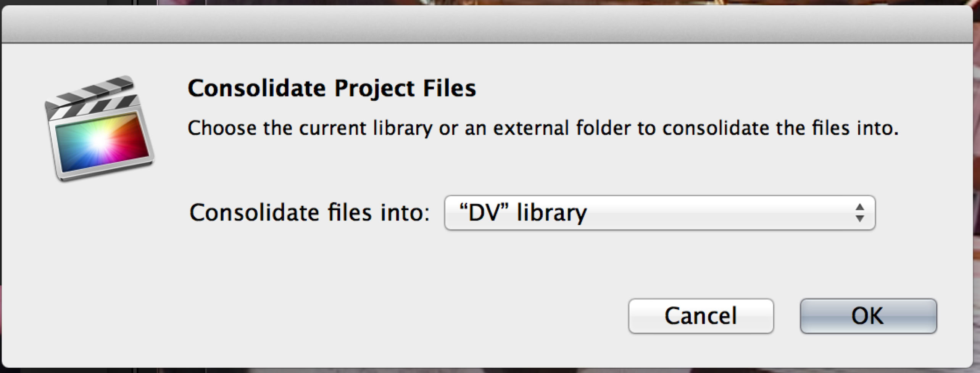
Task: Click the "Consolidate files into:" label
Action: [309, 213]
